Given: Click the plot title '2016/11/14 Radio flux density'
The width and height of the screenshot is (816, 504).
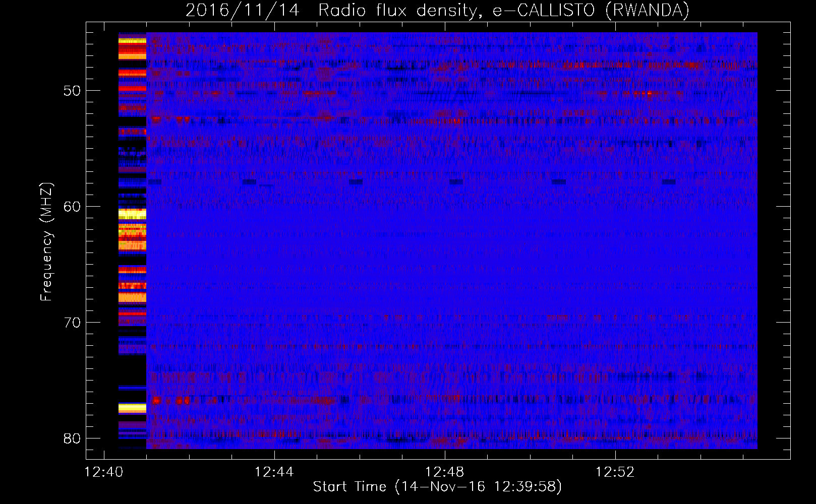Looking at the screenshot, I should click(331, 10).
